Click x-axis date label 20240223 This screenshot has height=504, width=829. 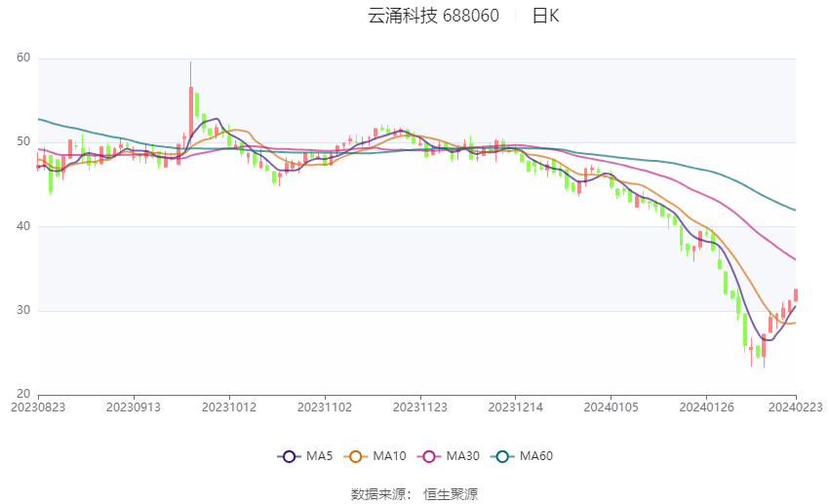click(796, 407)
